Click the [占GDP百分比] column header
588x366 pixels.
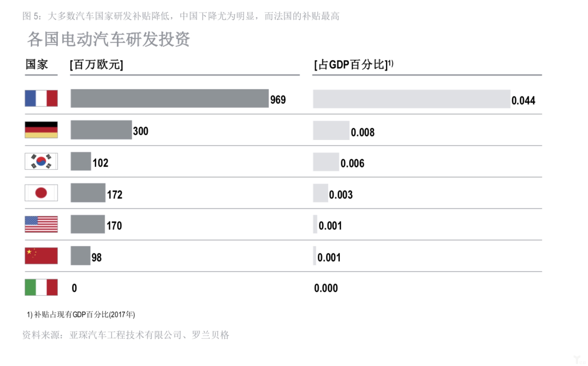pyautogui.click(x=353, y=65)
